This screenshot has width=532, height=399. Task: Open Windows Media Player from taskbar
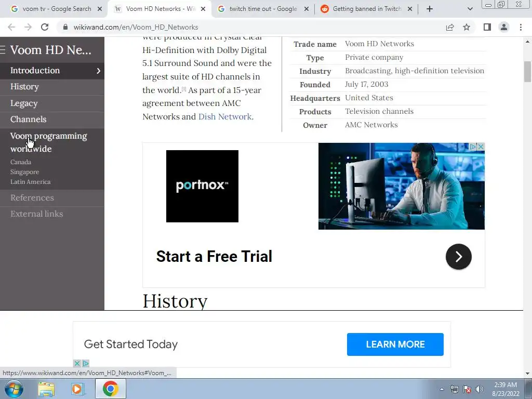77,389
